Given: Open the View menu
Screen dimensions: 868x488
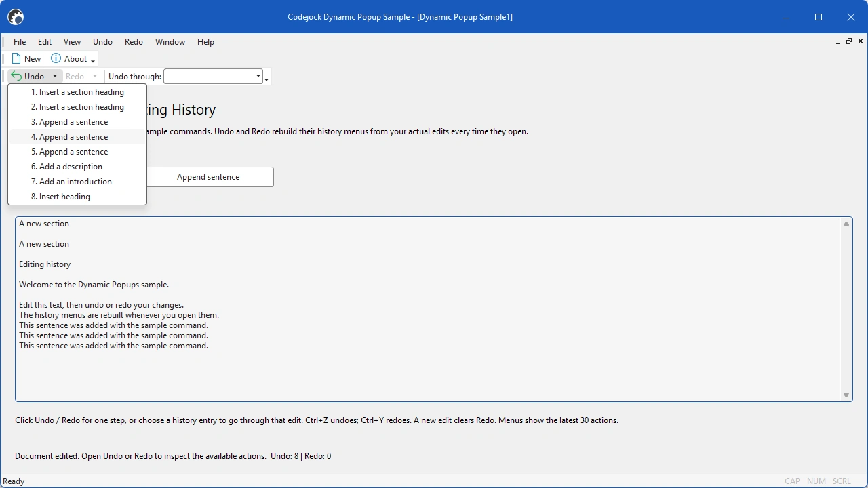Looking at the screenshot, I should tap(72, 42).
